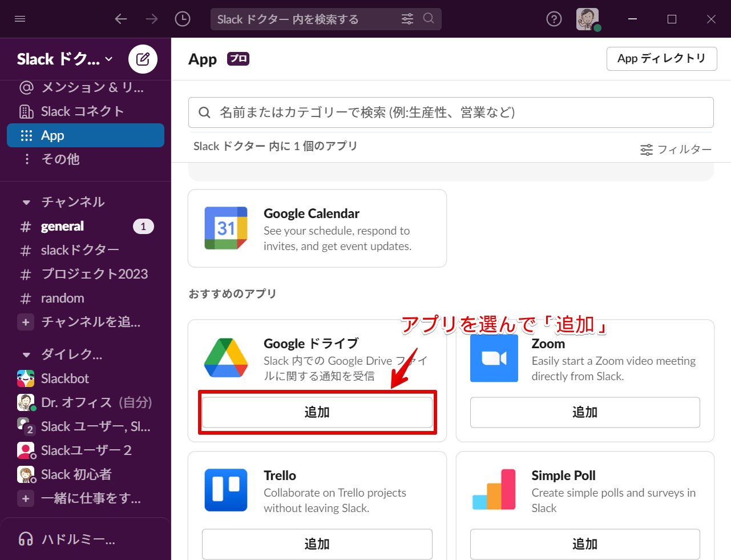This screenshot has width=731, height=560.
Task: Start a huddle with headphones icon
Action: (26, 539)
